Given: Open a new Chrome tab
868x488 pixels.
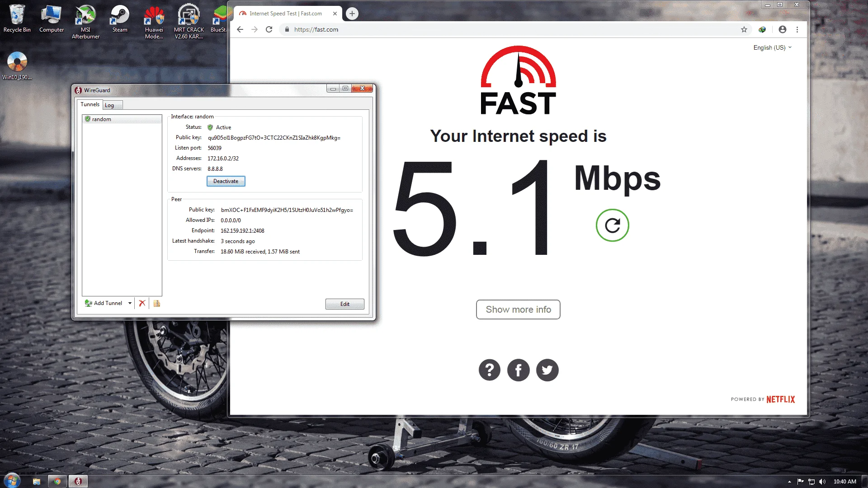Looking at the screenshot, I should (x=352, y=14).
